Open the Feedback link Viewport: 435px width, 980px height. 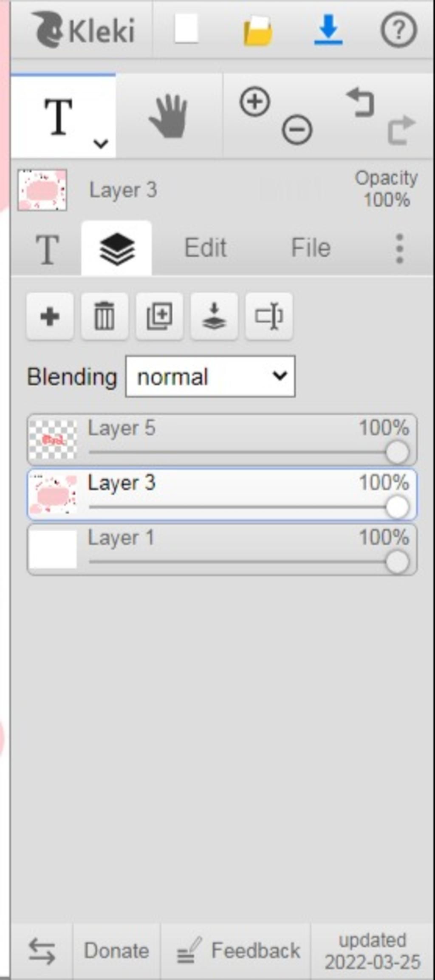[238, 951]
